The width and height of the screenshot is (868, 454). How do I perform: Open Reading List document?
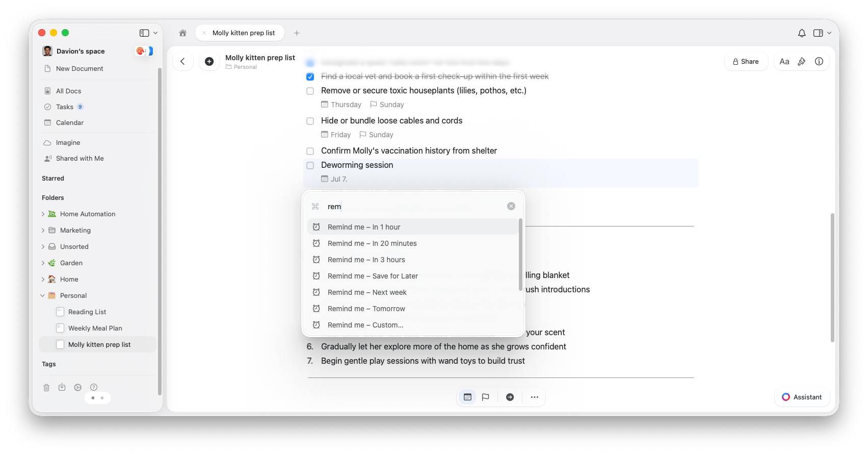[97, 312]
